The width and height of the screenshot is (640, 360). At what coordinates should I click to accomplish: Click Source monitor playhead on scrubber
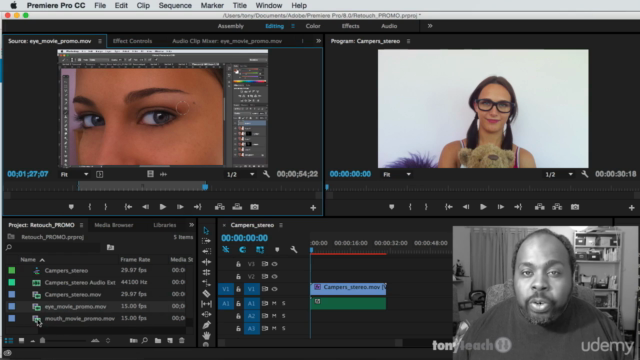click(x=205, y=187)
